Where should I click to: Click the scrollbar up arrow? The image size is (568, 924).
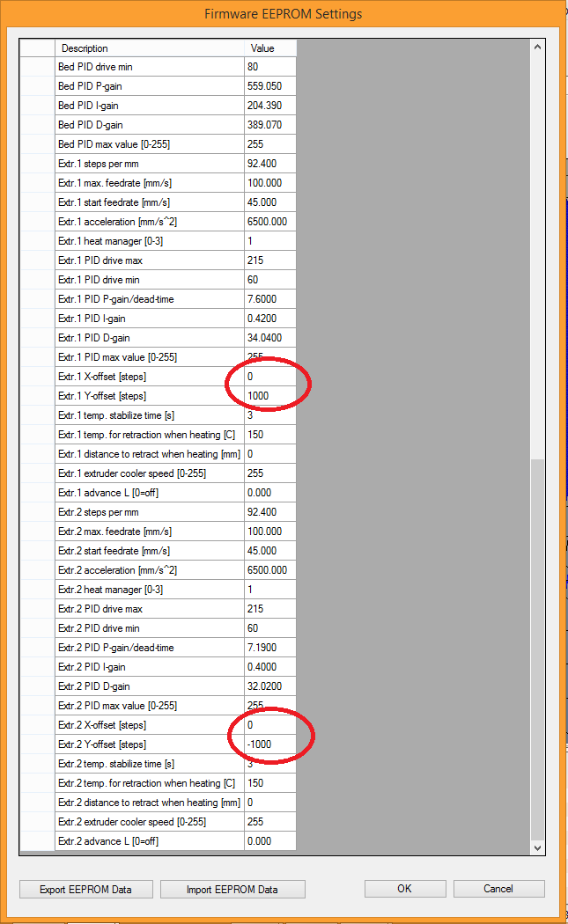point(538,47)
